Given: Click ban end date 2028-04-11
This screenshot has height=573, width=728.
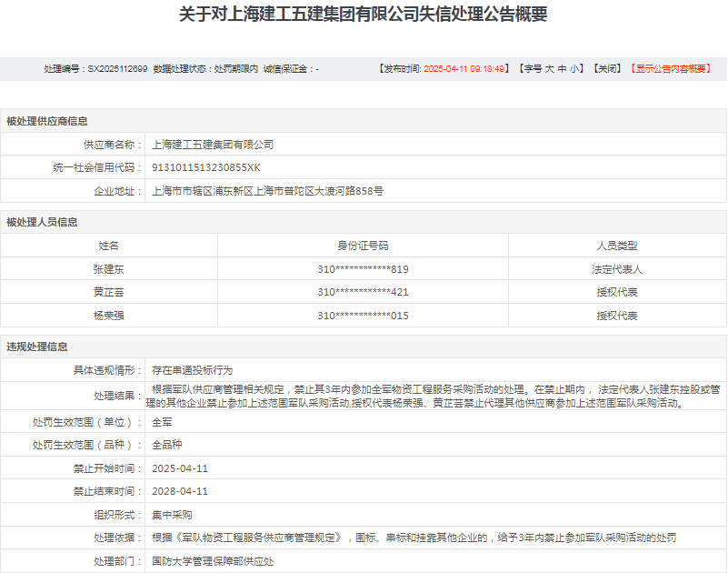Looking at the screenshot, I should pos(180,491).
